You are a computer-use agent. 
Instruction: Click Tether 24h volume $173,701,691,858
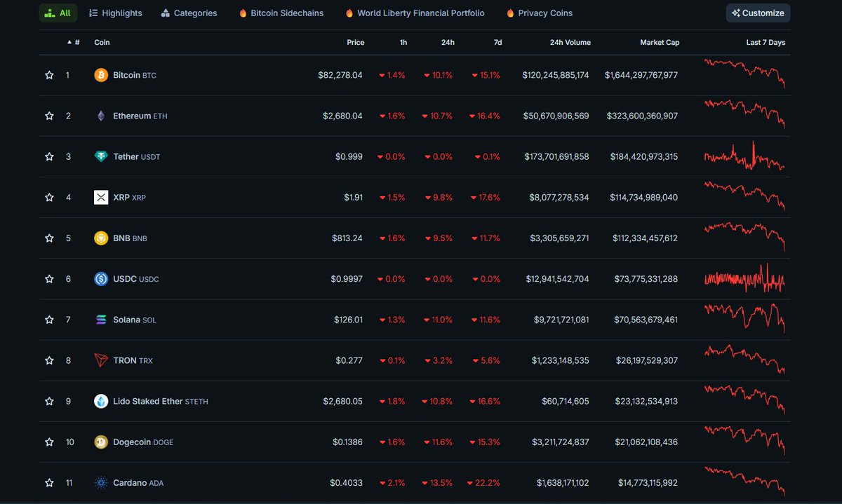pos(556,156)
